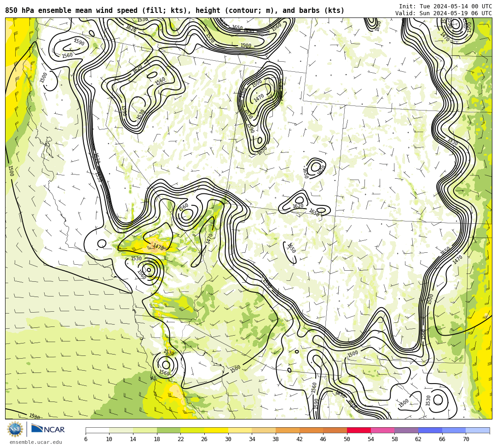Pick the pale green 10–14 kts legend swatch

pos(121,430)
